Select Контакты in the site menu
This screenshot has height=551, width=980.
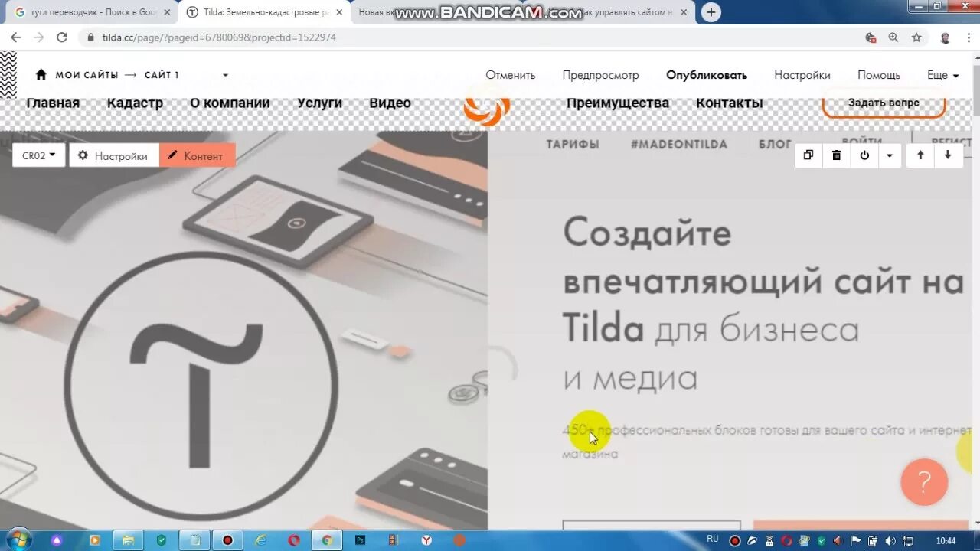coord(729,103)
